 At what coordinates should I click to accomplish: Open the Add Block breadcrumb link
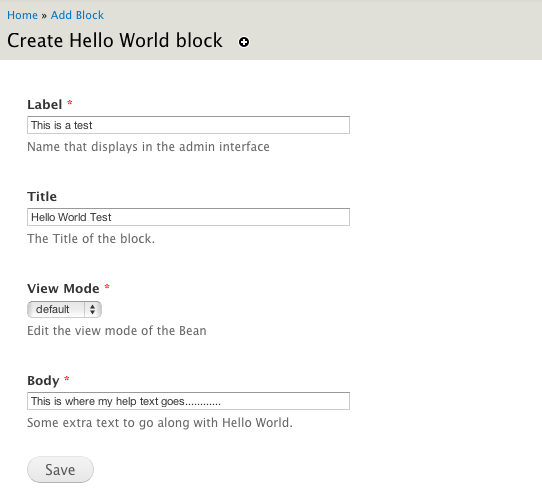point(77,15)
